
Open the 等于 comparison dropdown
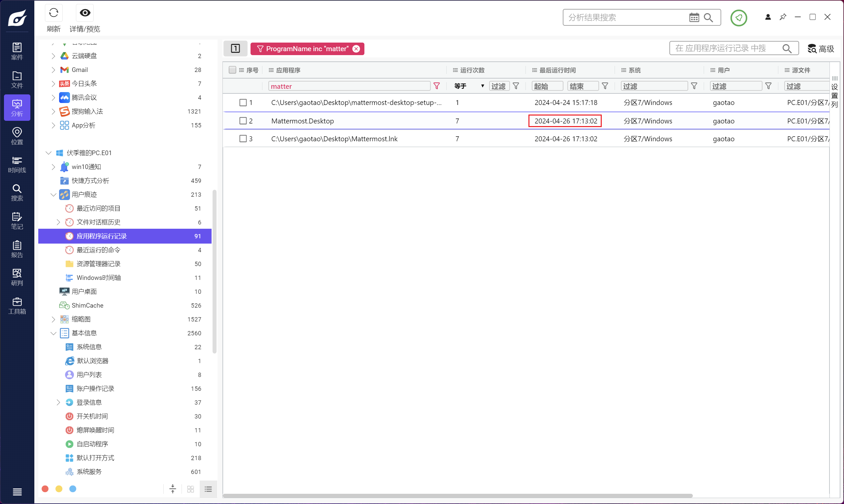[x=469, y=86]
